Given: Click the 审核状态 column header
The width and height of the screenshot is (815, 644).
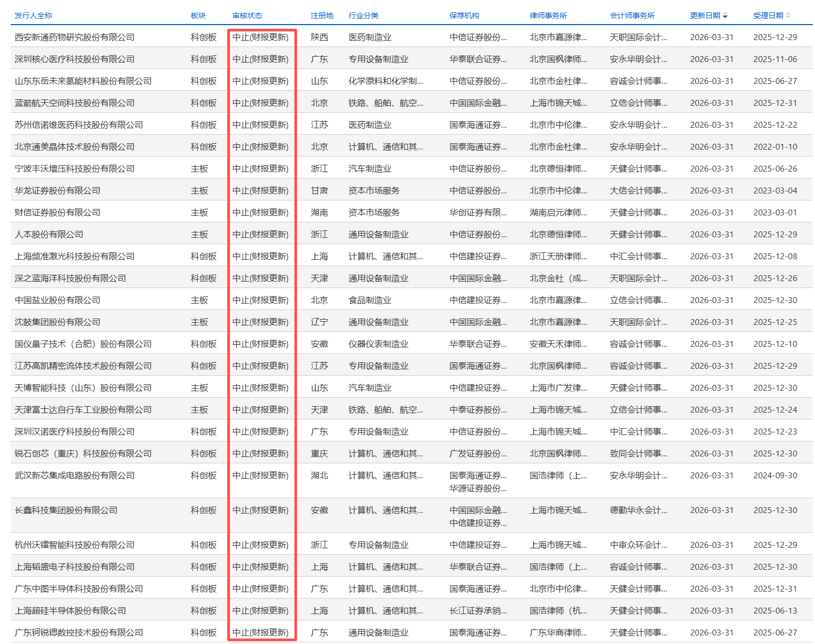Looking at the screenshot, I should pyautogui.click(x=247, y=15).
